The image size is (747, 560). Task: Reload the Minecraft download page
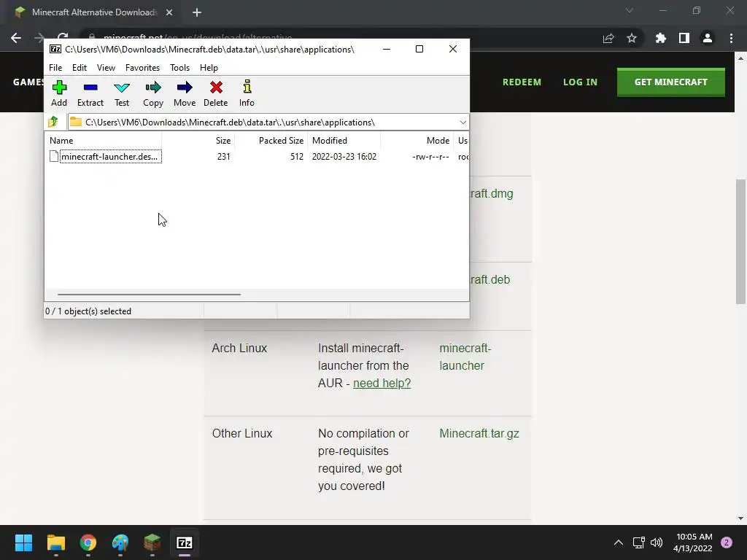click(x=63, y=36)
